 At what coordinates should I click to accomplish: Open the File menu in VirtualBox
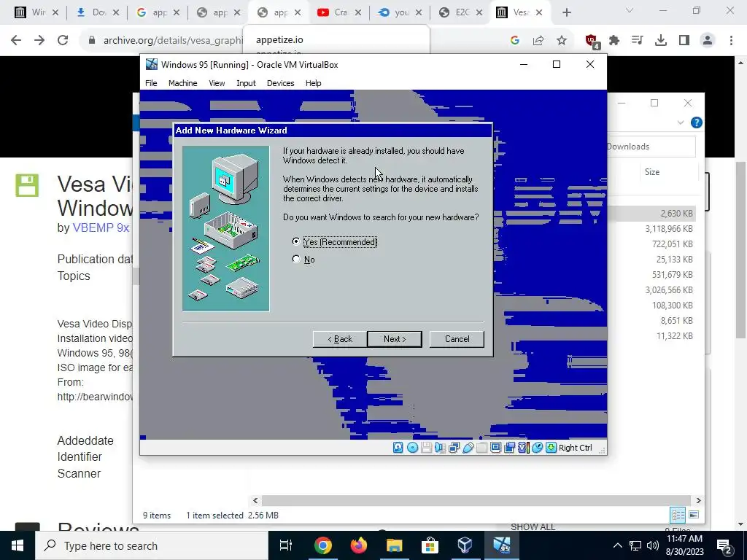pyautogui.click(x=151, y=83)
